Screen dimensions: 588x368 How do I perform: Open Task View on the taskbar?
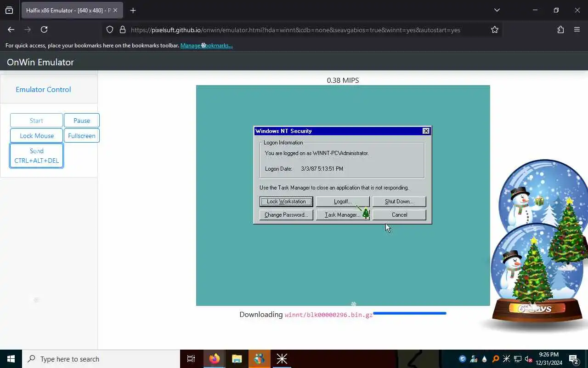pos(191,359)
